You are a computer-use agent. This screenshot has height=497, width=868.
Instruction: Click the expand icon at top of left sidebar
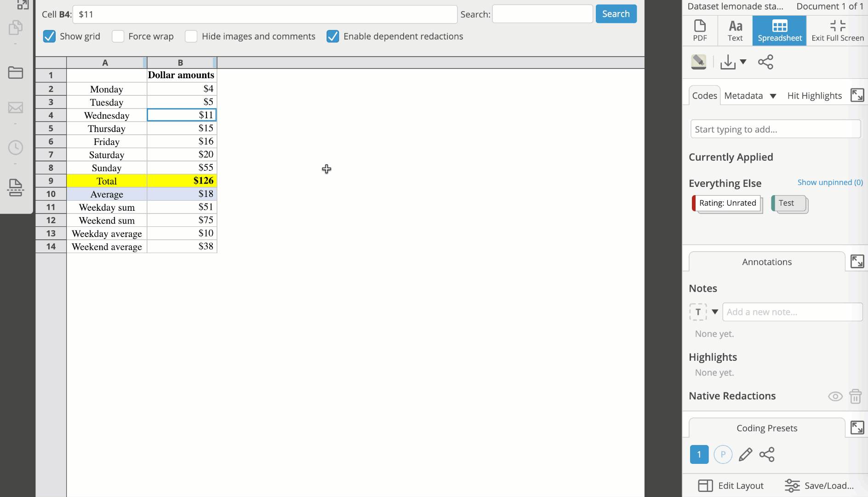point(22,5)
